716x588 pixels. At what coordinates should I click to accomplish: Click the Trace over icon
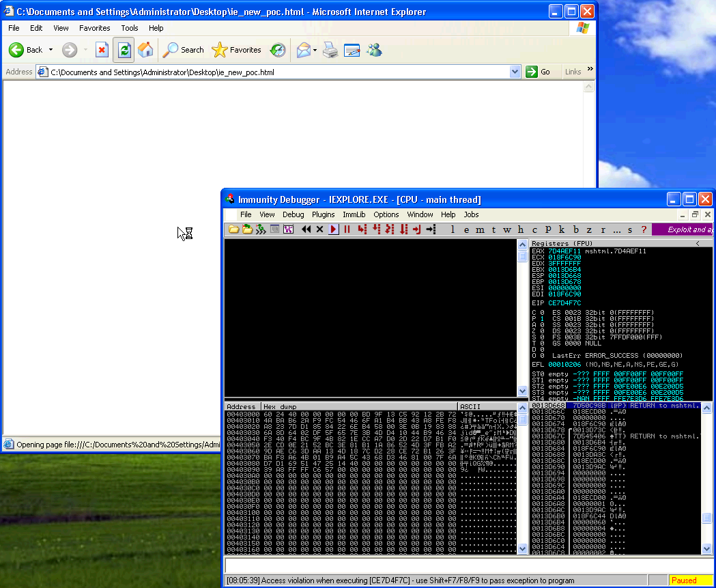tap(403, 229)
